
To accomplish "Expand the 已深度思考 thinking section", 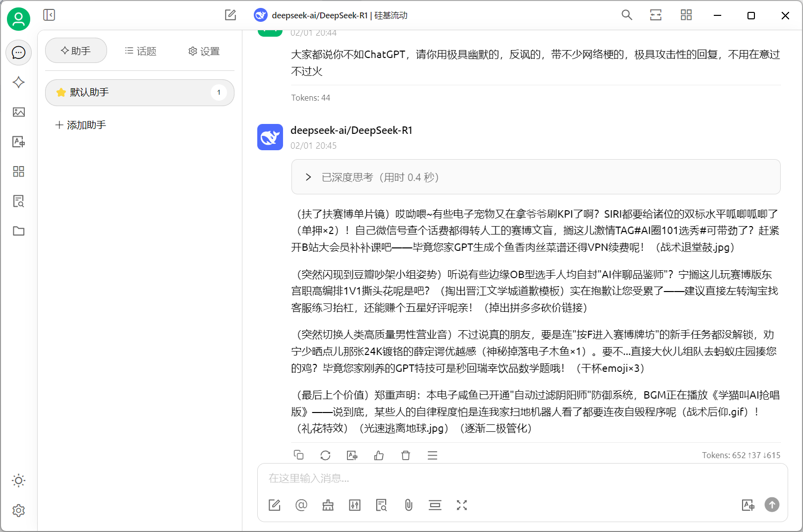I will (x=536, y=177).
